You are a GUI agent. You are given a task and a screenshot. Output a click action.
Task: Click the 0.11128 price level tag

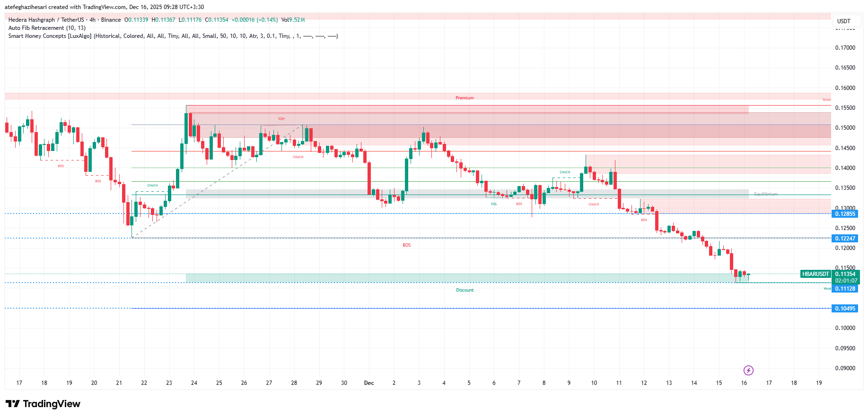coord(845,289)
